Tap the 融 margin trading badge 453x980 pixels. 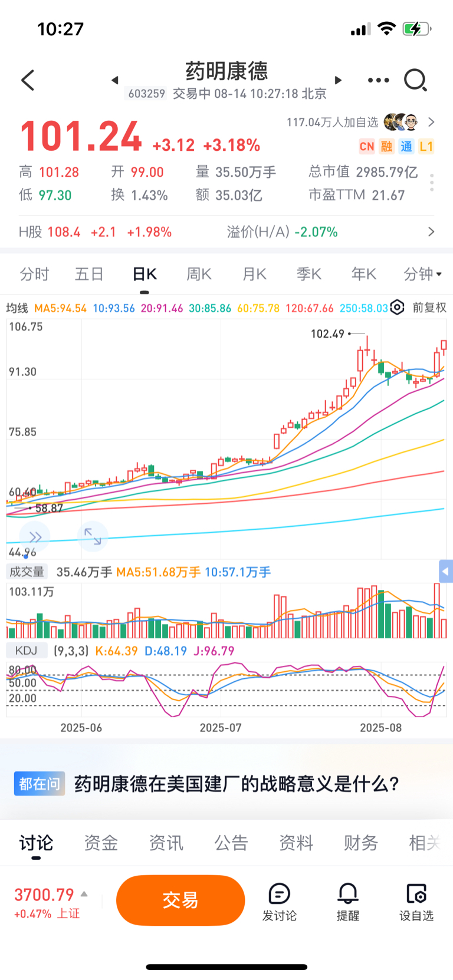[x=386, y=147]
